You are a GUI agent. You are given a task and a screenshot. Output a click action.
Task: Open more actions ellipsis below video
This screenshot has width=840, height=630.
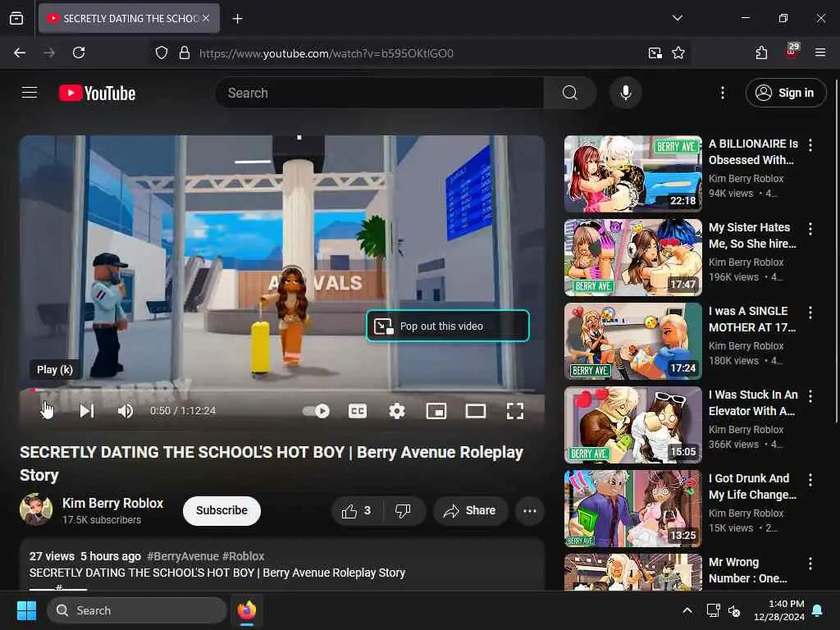[x=529, y=510]
